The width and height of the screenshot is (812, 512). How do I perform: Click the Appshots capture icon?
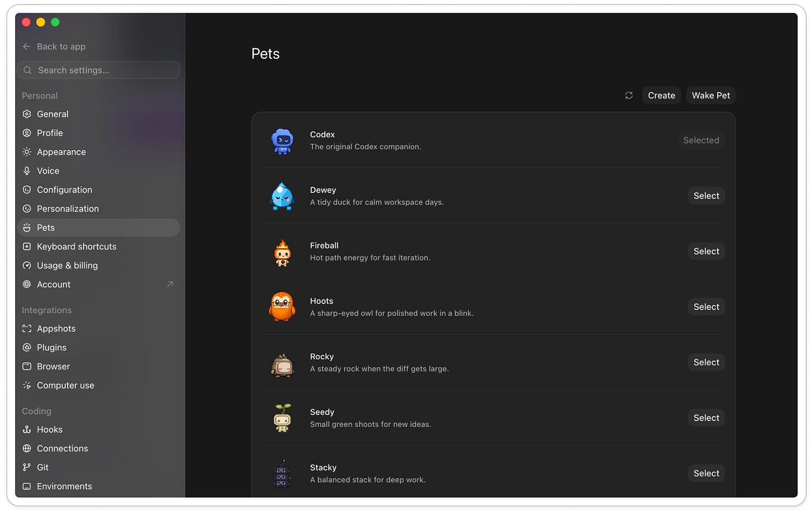click(27, 329)
